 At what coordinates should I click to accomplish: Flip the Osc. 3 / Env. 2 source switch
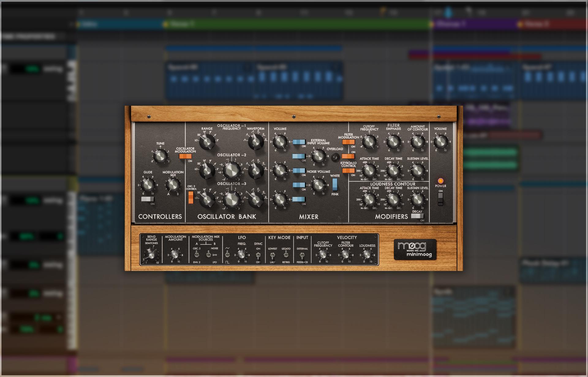(x=197, y=254)
